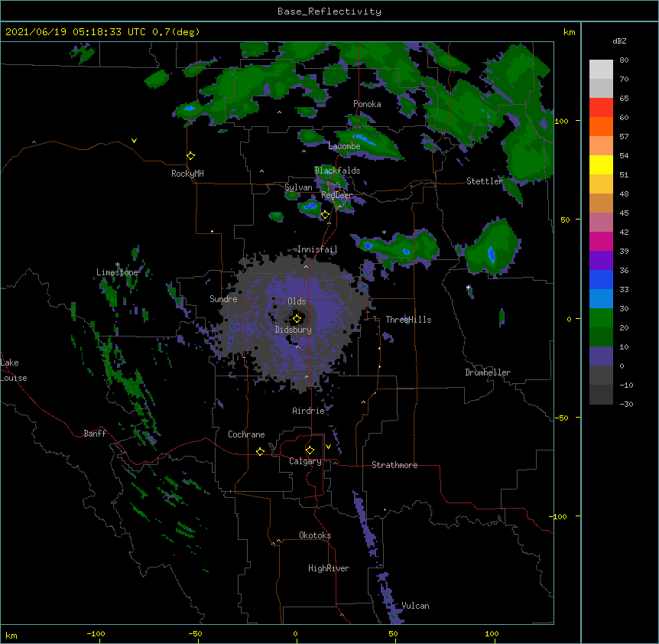659x644 pixels.
Task: Select the magenta 39 dBZ legend swatch
Action: (x=601, y=241)
